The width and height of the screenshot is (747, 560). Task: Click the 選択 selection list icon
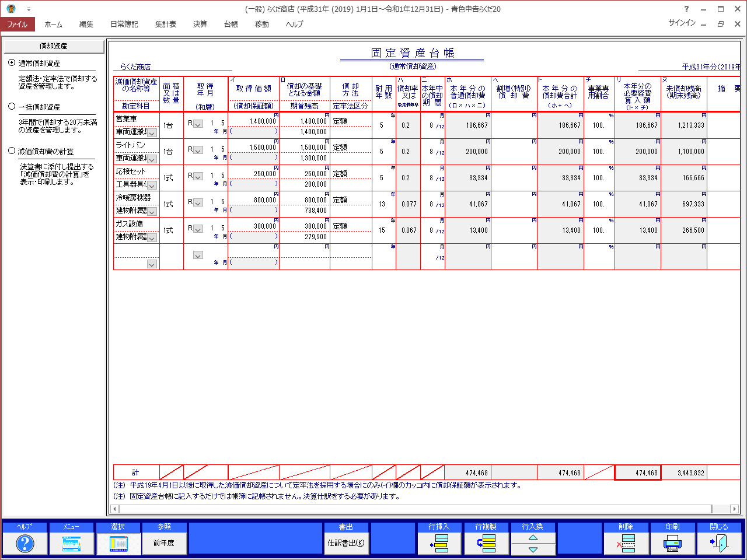point(118,543)
